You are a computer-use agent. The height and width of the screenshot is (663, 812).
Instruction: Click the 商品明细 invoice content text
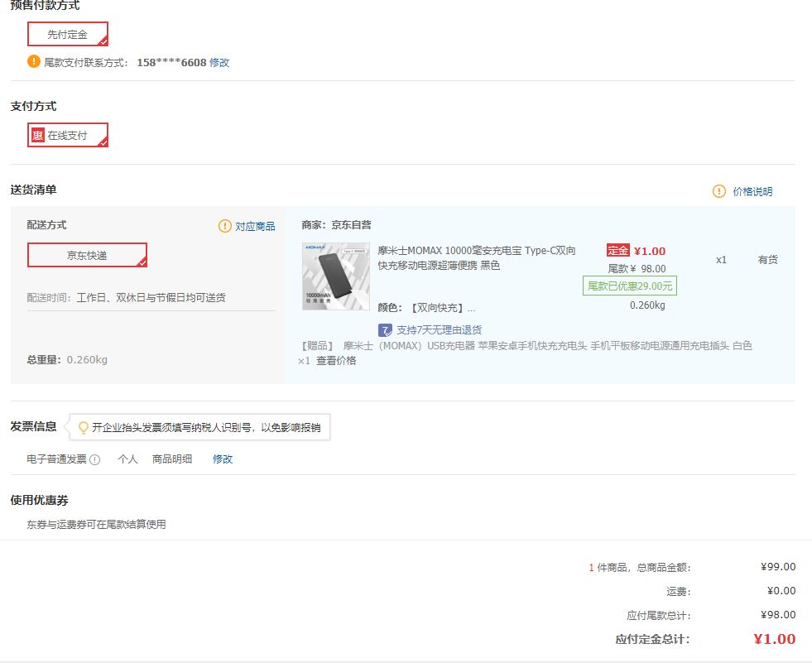tap(172, 459)
